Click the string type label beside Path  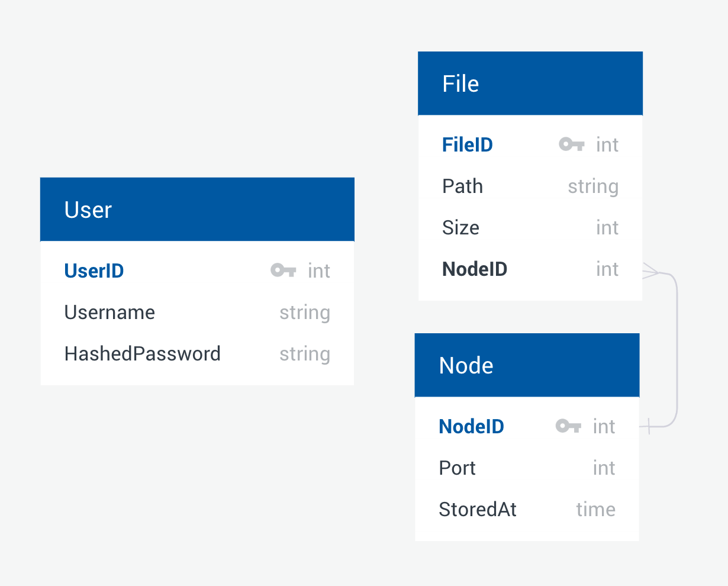click(x=592, y=186)
